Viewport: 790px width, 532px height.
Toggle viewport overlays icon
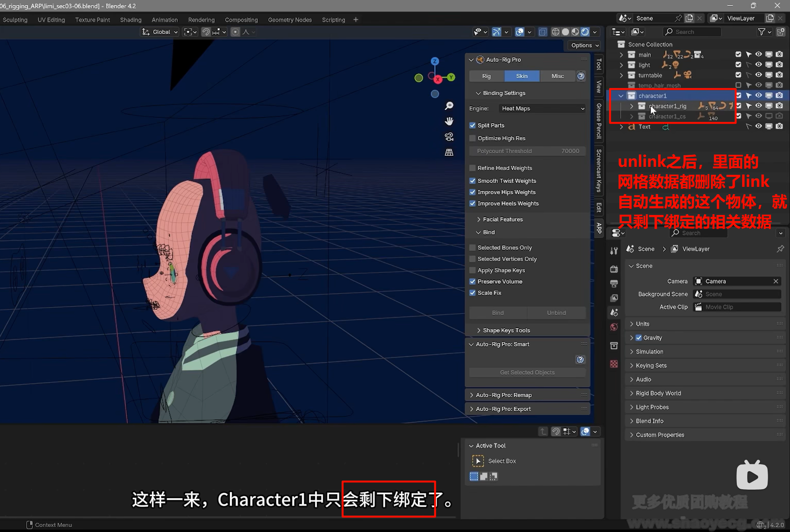click(x=519, y=32)
